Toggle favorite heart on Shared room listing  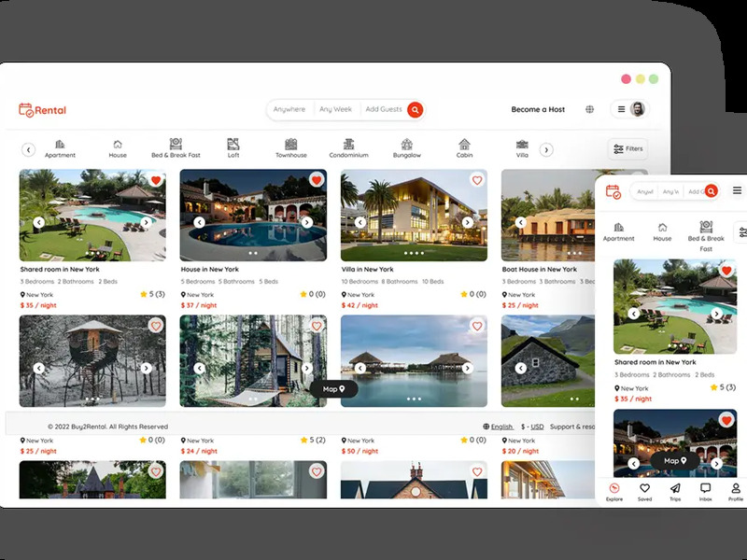click(x=156, y=180)
